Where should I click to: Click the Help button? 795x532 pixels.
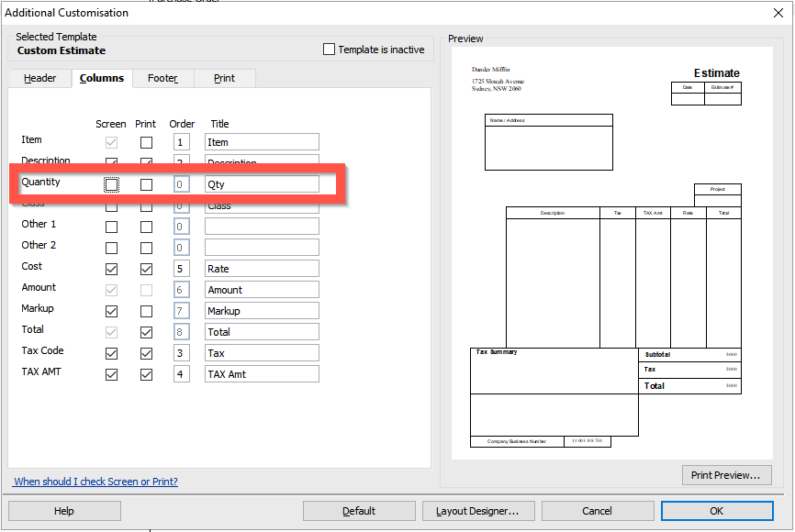pos(64,511)
